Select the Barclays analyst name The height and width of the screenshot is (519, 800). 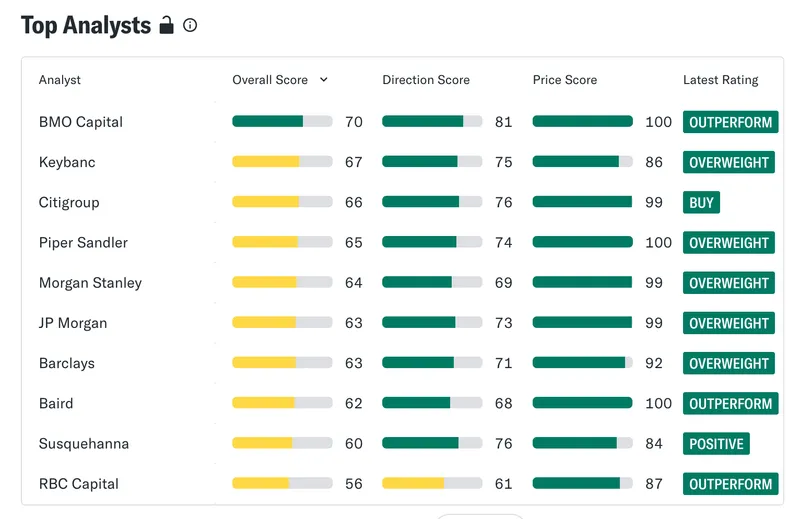(x=67, y=363)
